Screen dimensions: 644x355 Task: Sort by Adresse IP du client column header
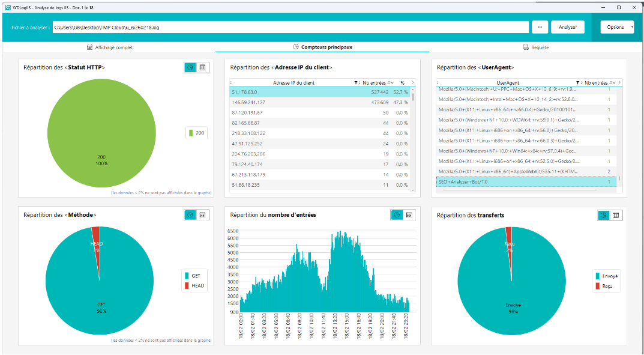pos(293,83)
